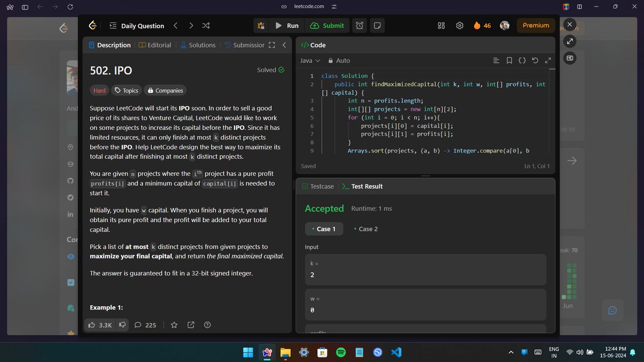This screenshot has height=362, width=644.
Task: Open Microsoft Store from the taskbar
Action: coord(322,352)
